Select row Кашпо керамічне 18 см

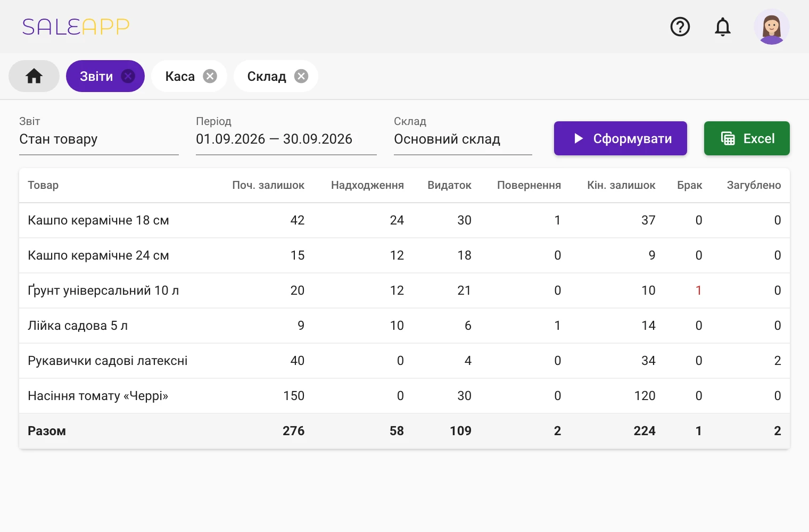[404, 220]
